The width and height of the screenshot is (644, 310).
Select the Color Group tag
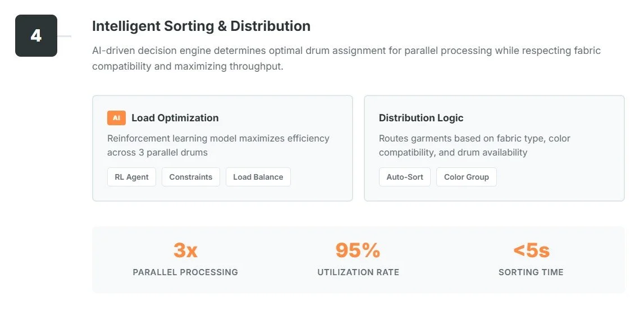click(466, 177)
